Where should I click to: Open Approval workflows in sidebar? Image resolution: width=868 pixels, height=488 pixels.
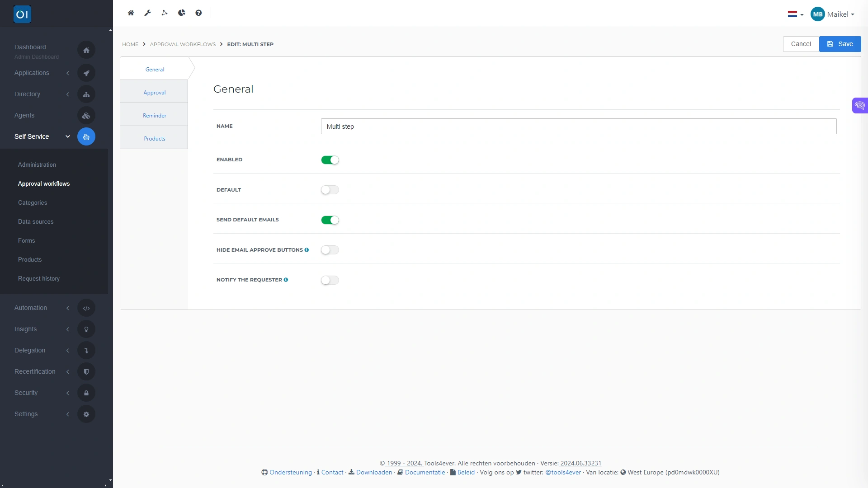pyautogui.click(x=44, y=184)
